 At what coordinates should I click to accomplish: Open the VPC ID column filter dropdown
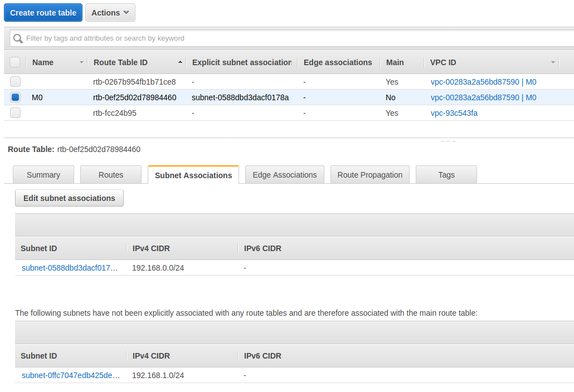553,62
